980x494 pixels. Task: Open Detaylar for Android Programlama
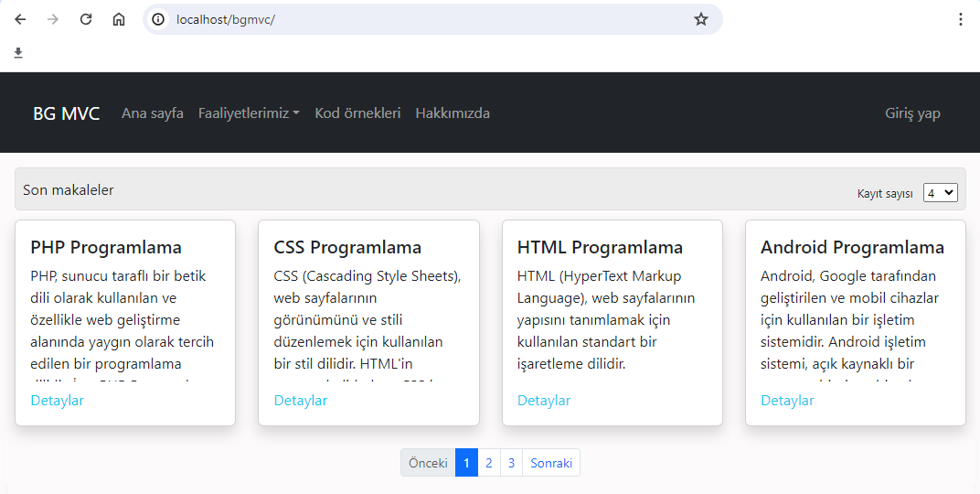pos(787,401)
